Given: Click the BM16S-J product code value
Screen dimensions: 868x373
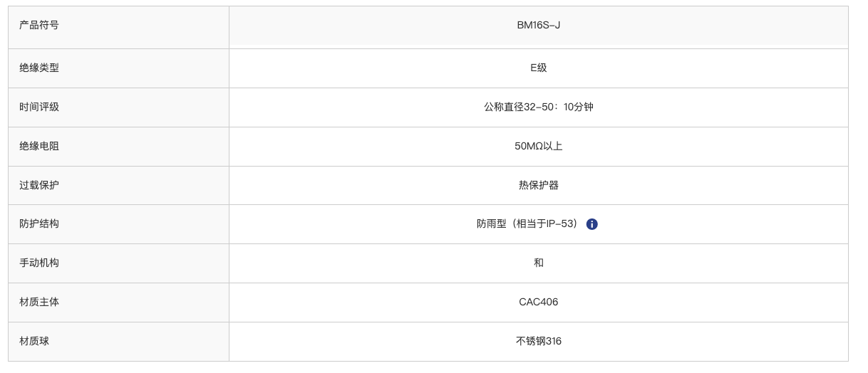Looking at the screenshot, I should [x=539, y=26].
